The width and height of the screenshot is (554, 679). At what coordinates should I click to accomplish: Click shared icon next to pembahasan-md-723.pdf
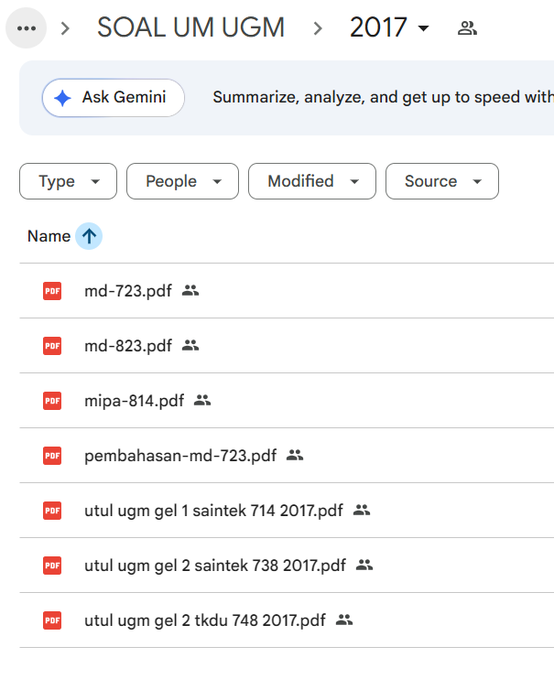click(x=295, y=455)
